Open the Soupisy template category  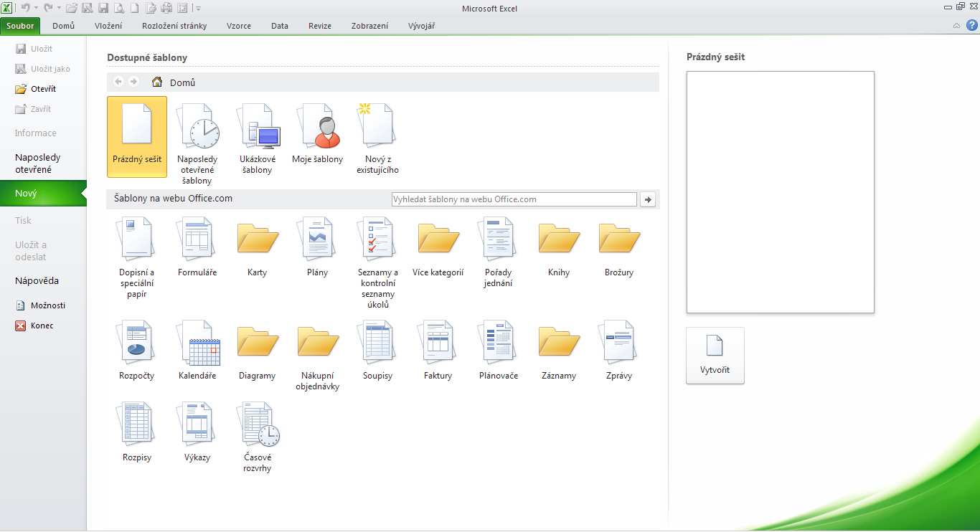tap(378, 351)
